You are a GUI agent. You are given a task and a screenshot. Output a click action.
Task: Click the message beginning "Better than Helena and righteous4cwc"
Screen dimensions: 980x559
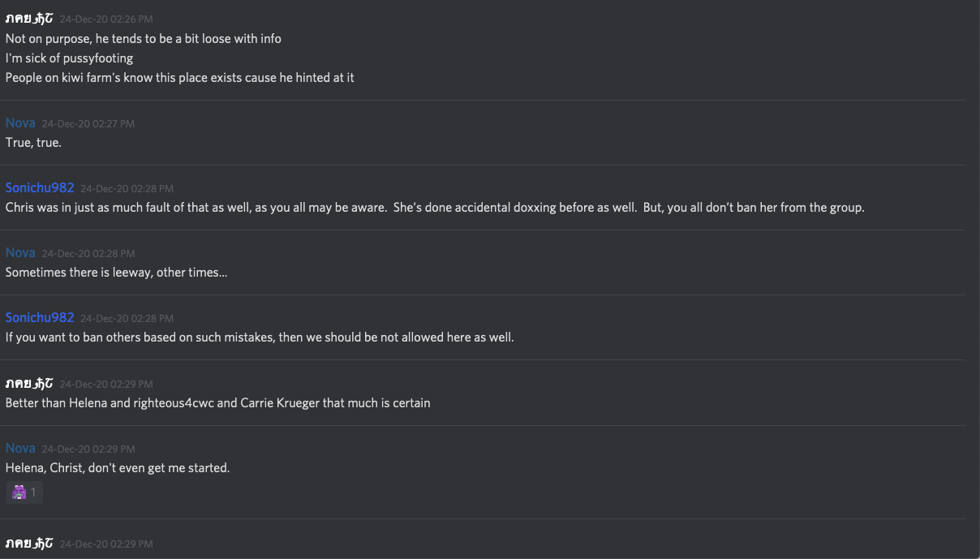tap(217, 402)
